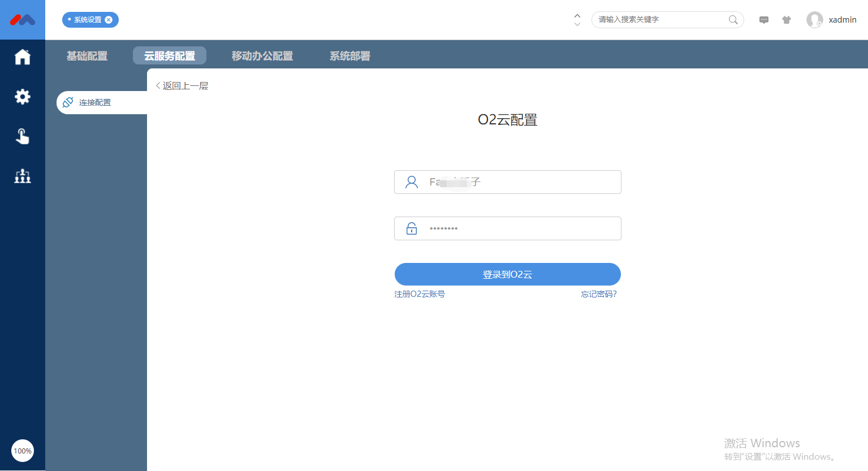This screenshot has height=471, width=868.
Task: Open the xadmin user avatar
Action: [x=815, y=20]
